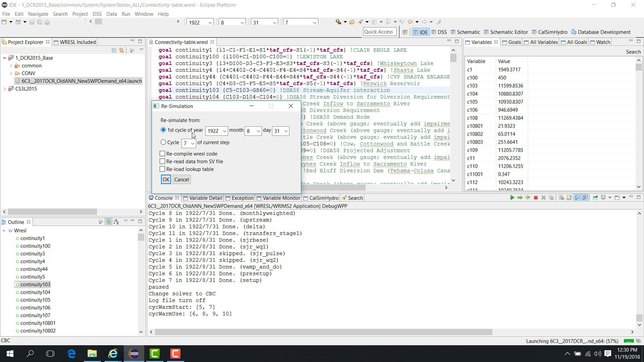Image resolution: width=644 pixels, height=362 pixels.
Task: Open File Explorer from taskbar
Action: click(92, 354)
